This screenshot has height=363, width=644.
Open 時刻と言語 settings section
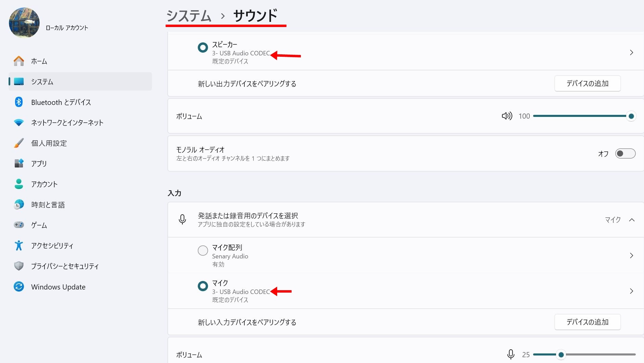click(48, 205)
